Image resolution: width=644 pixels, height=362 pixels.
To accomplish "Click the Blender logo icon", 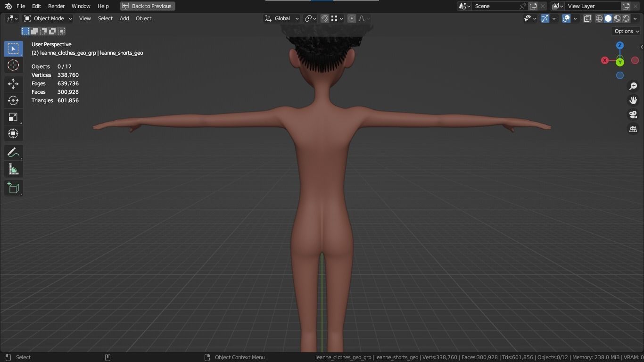I will click(x=8, y=6).
